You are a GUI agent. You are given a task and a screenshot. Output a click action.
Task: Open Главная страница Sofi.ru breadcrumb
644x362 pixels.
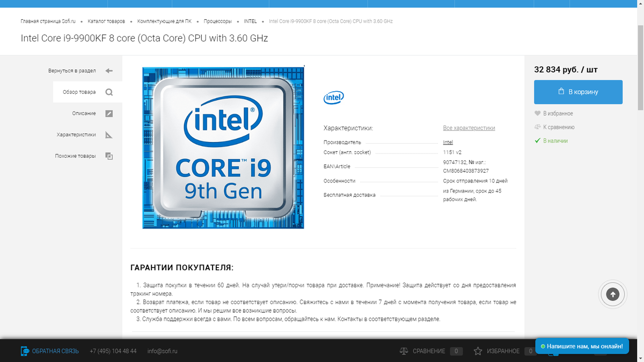48,21
